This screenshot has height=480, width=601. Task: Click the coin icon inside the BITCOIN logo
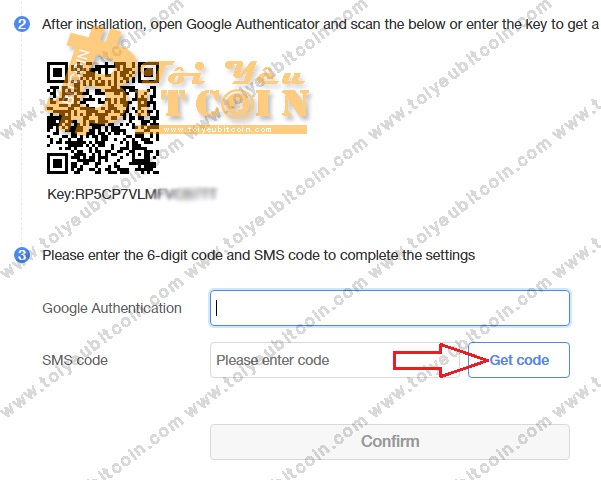coord(237,104)
